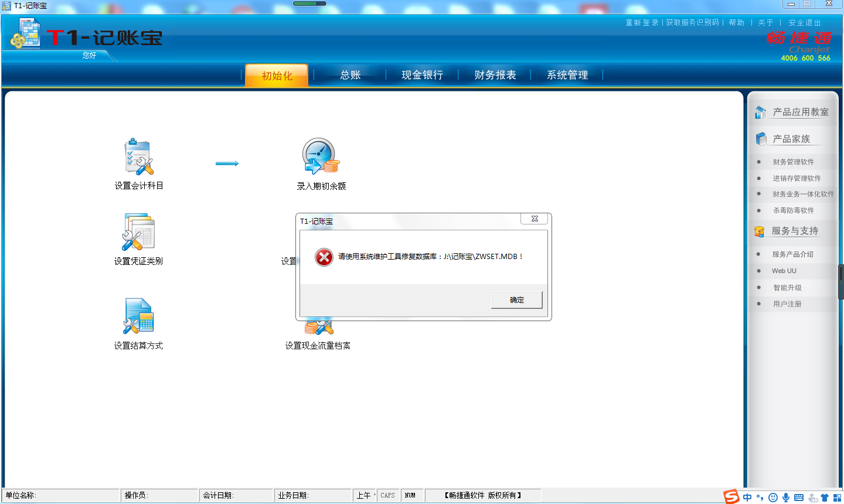Click the 操作员 status bar field
The image size is (844, 504).
(159, 496)
